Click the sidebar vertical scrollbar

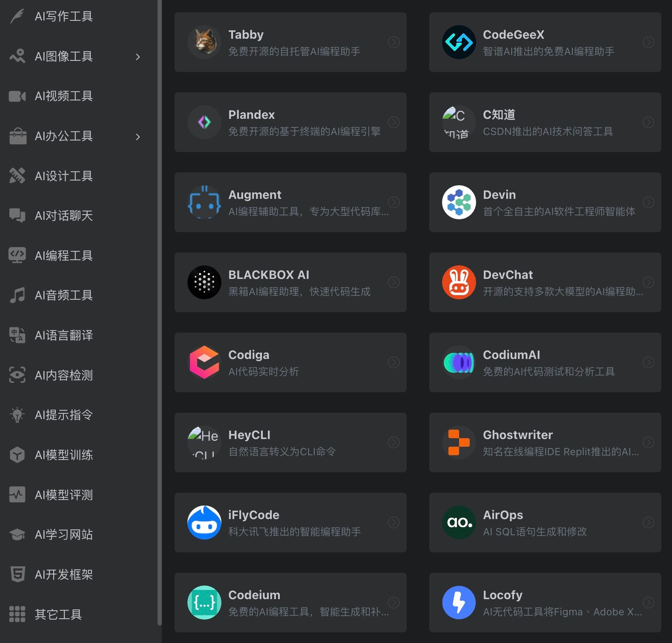160,313
